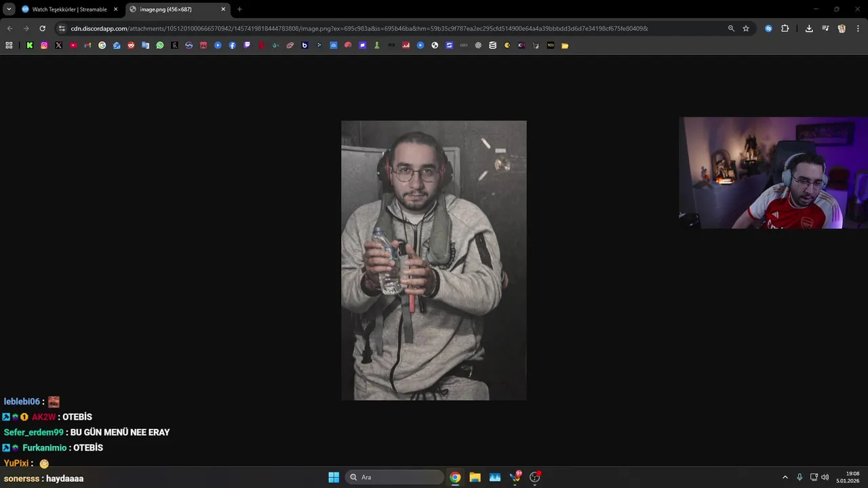Open OBS Studio taskbar icon

point(534,477)
